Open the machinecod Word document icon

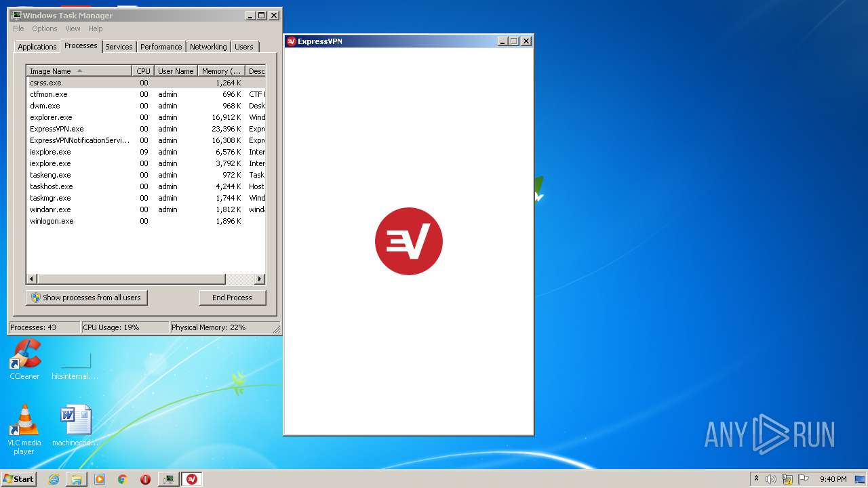[75, 426]
